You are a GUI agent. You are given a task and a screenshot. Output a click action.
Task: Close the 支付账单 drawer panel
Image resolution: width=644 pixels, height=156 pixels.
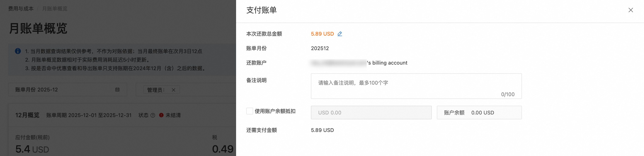point(631,10)
